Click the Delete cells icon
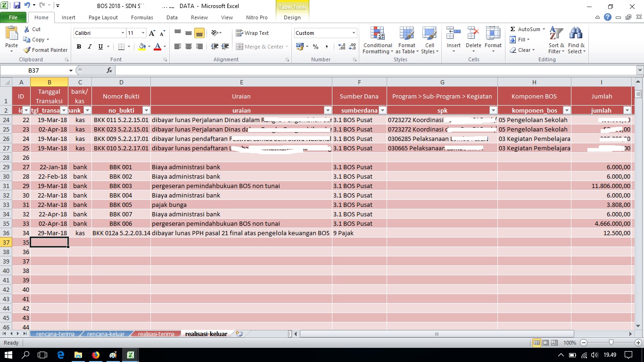Viewport: 644px width, 362px height. click(473, 34)
